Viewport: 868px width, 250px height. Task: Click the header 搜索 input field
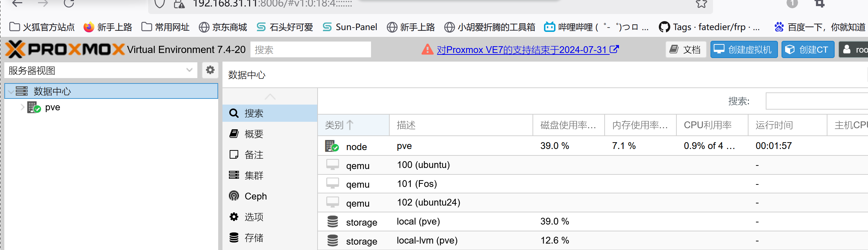(x=310, y=50)
